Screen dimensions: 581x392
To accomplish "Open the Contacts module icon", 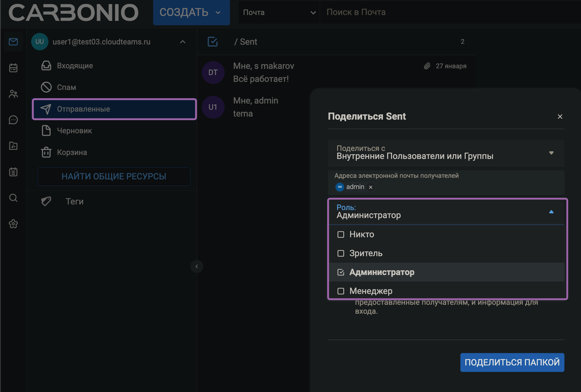I will pos(13,94).
